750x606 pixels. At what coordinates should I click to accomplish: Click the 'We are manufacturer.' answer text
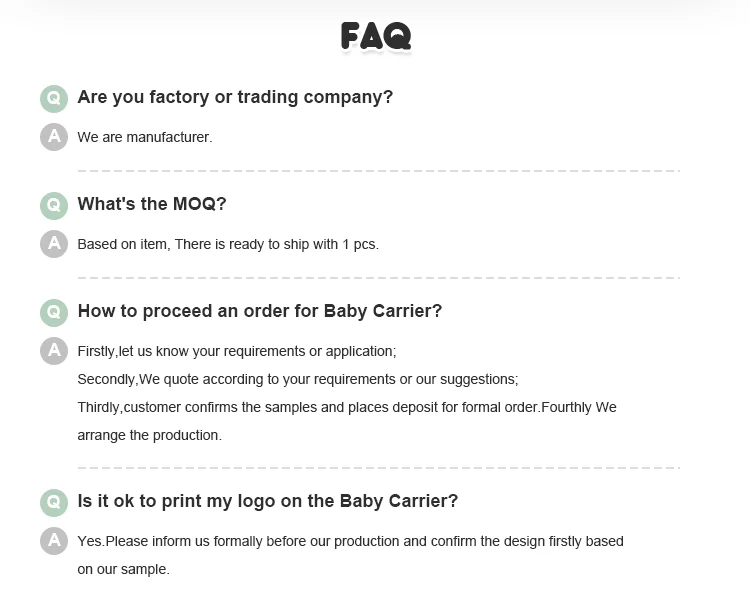click(x=145, y=137)
